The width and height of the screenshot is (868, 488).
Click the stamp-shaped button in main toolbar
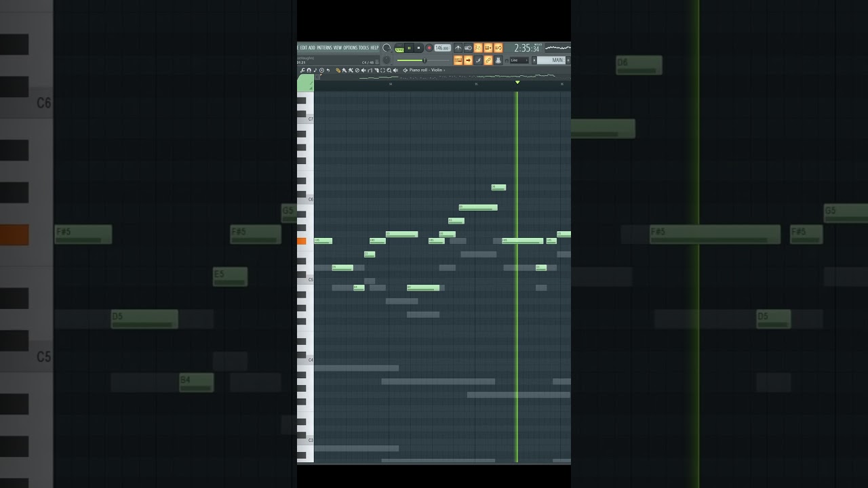(x=498, y=60)
